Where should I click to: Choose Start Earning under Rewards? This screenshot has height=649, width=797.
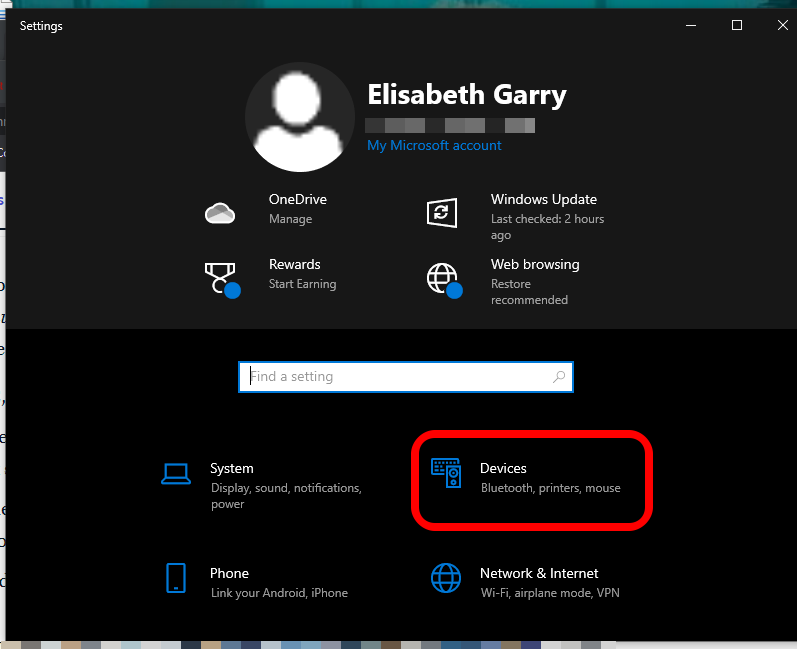(x=302, y=284)
